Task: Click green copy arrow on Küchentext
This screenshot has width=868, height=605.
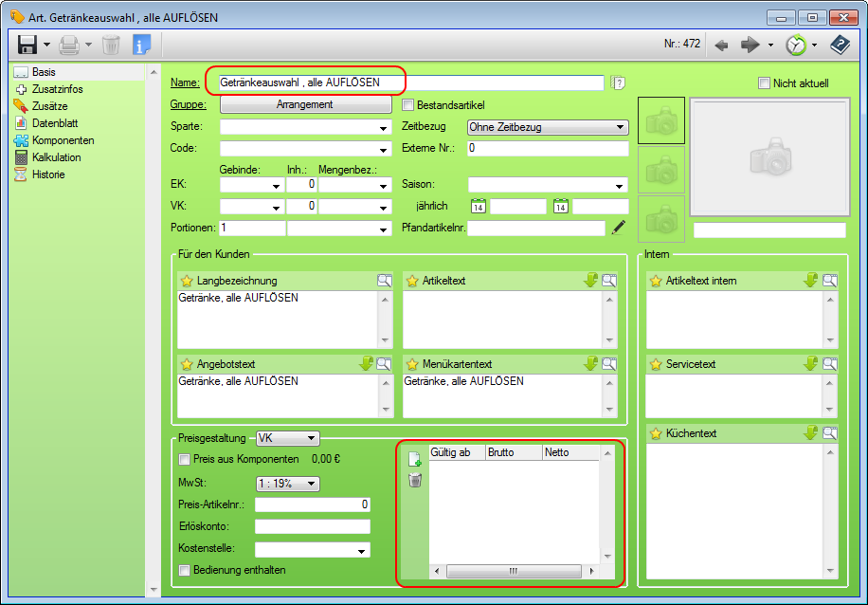Action: pyautogui.click(x=811, y=433)
